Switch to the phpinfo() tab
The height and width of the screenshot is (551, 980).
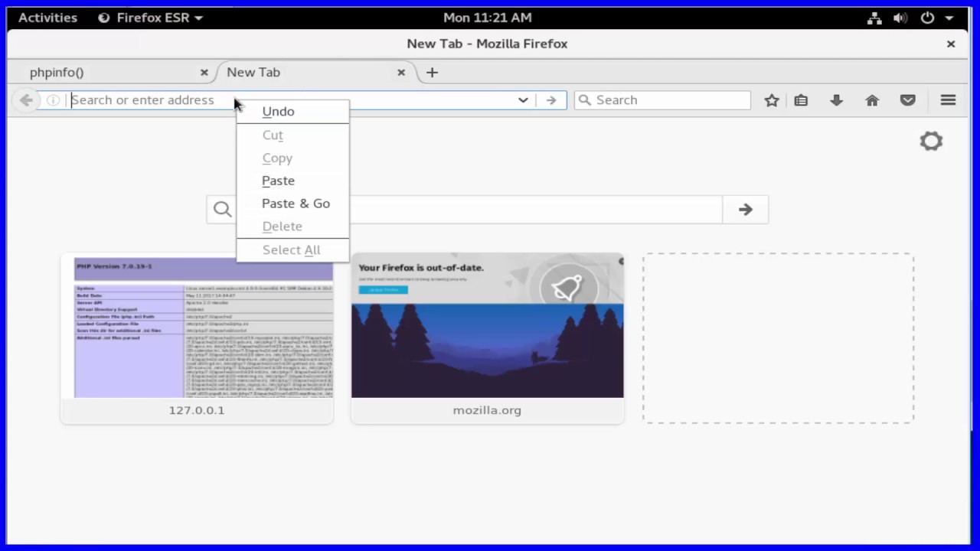pyautogui.click(x=115, y=72)
